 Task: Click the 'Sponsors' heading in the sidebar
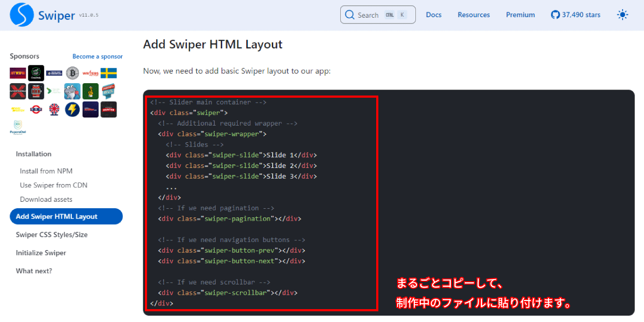(24, 56)
